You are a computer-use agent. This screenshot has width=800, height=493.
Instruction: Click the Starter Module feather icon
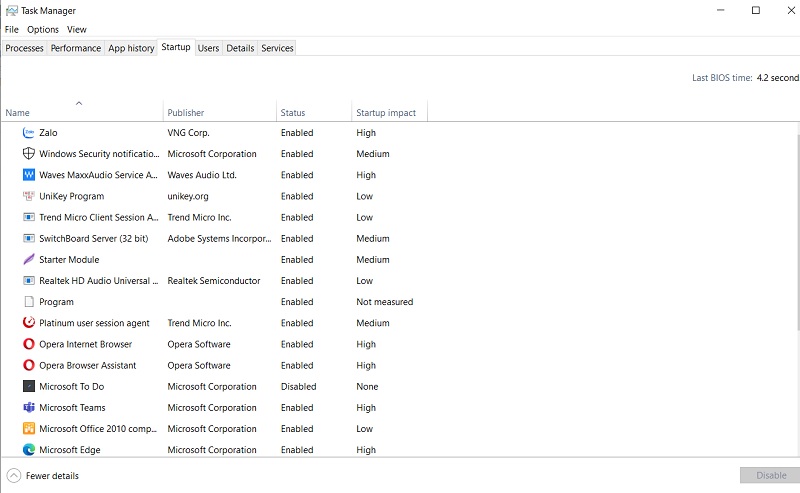(x=29, y=260)
